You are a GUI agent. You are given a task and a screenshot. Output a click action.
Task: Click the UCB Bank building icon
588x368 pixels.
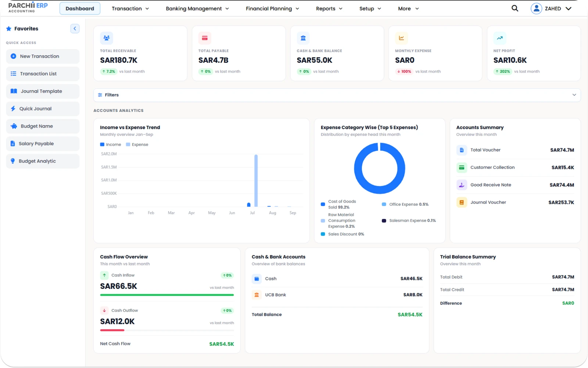(x=257, y=295)
